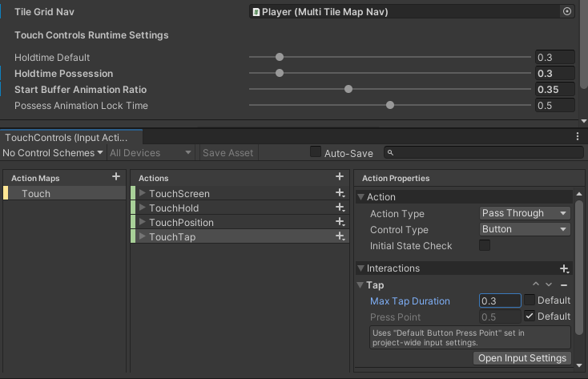This screenshot has width=588, height=379.
Task: Click the Max Tap Duration label
Action: click(x=410, y=301)
